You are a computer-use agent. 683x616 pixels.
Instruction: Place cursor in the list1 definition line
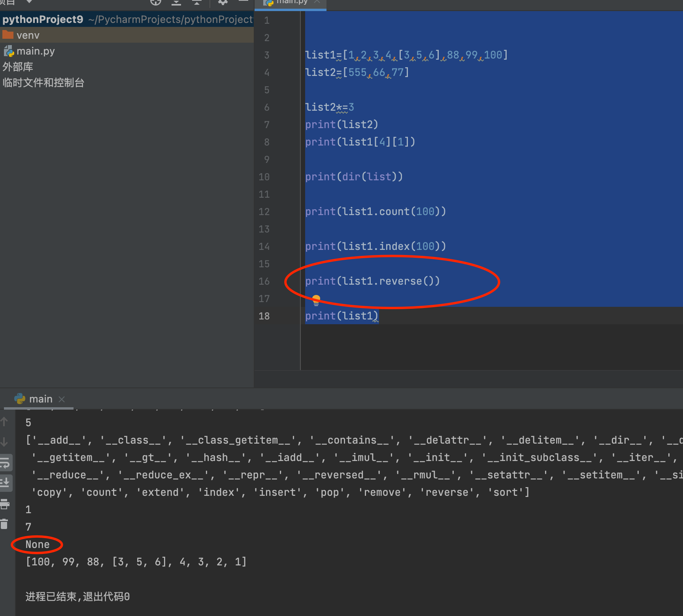coord(406,55)
